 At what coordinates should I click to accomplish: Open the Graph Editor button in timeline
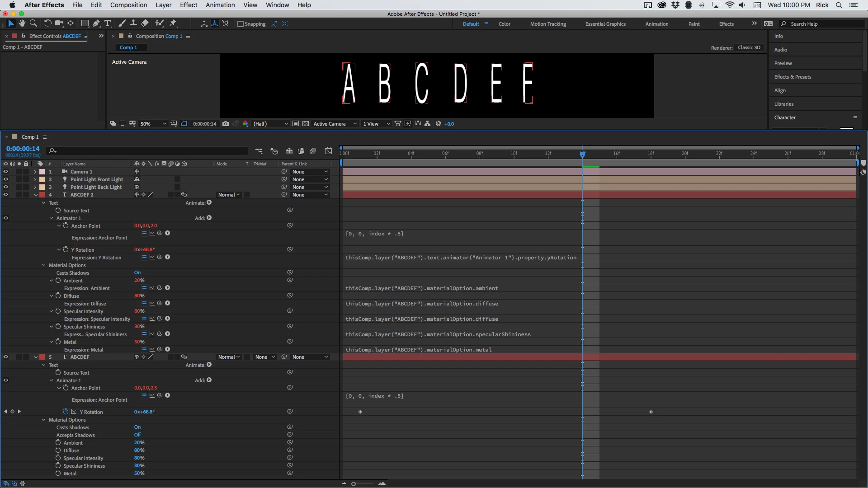[328, 151]
